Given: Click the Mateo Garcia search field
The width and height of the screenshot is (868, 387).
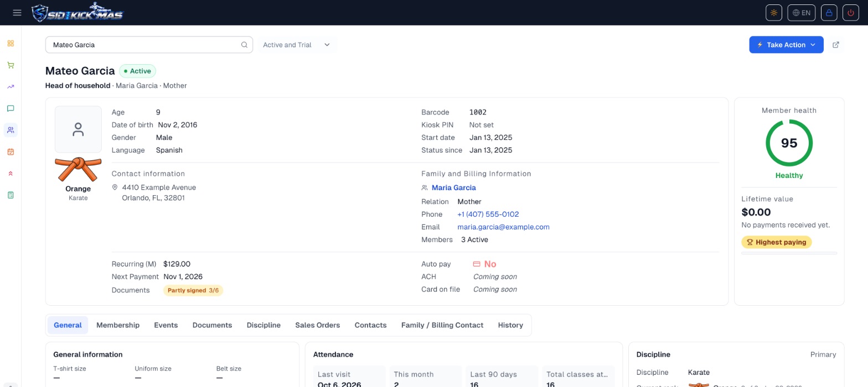Looking at the screenshot, I should pos(149,45).
